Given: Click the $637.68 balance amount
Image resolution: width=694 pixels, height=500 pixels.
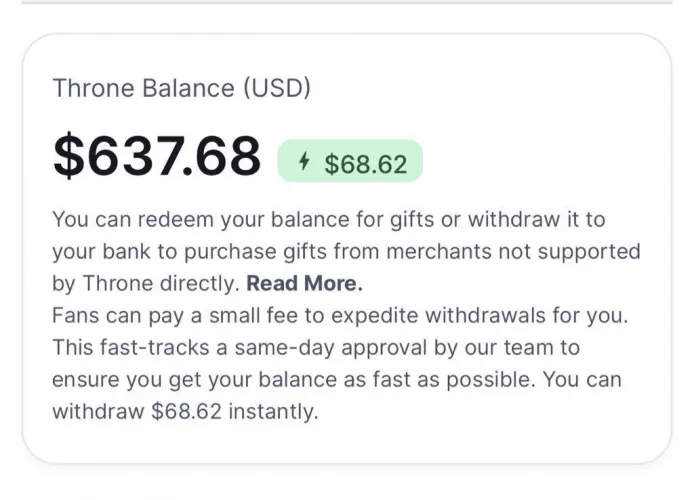Looking at the screenshot, I should (x=157, y=156).
